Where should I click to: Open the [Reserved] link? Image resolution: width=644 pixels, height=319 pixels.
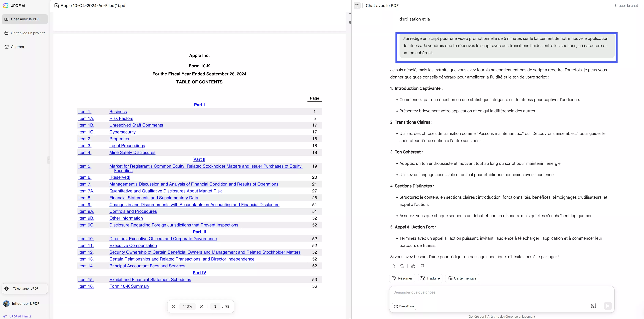[120, 177]
